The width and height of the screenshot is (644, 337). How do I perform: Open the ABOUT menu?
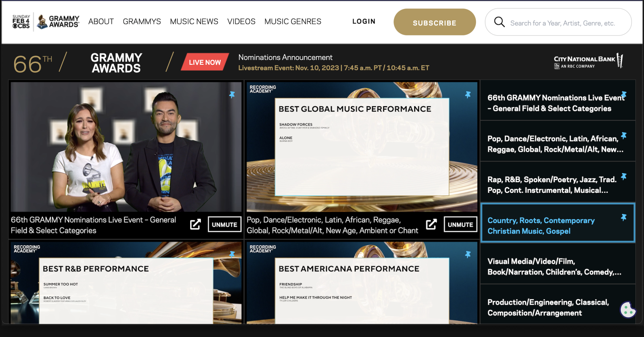pos(101,22)
